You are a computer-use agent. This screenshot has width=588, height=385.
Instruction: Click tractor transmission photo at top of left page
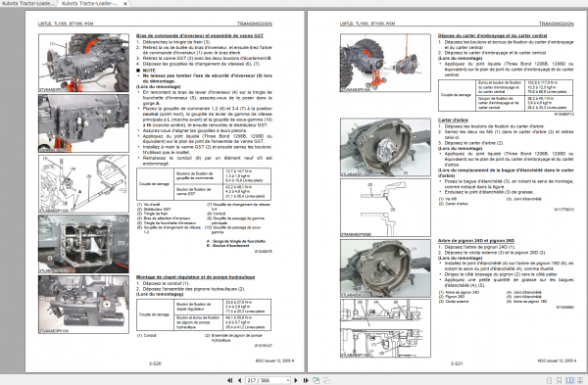(x=83, y=63)
